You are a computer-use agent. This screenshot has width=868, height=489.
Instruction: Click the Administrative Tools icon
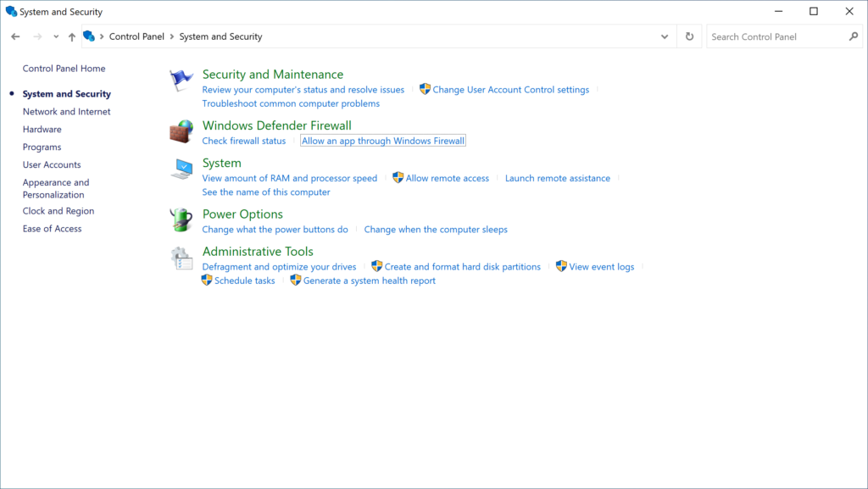point(181,258)
